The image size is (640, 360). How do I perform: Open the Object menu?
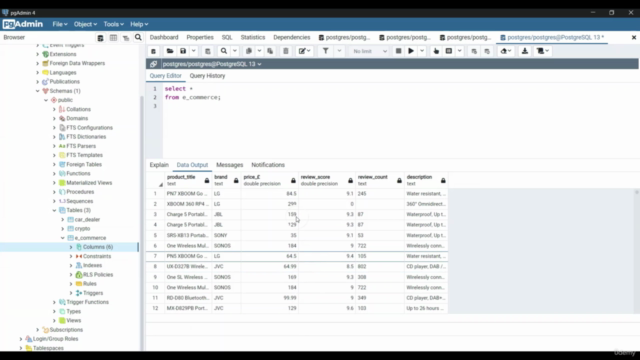pyautogui.click(x=85, y=24)
